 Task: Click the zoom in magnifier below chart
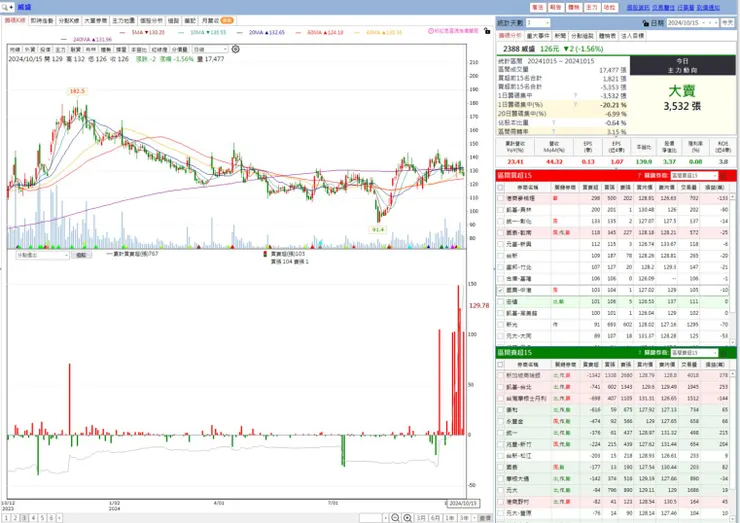(x=407, y=518)
